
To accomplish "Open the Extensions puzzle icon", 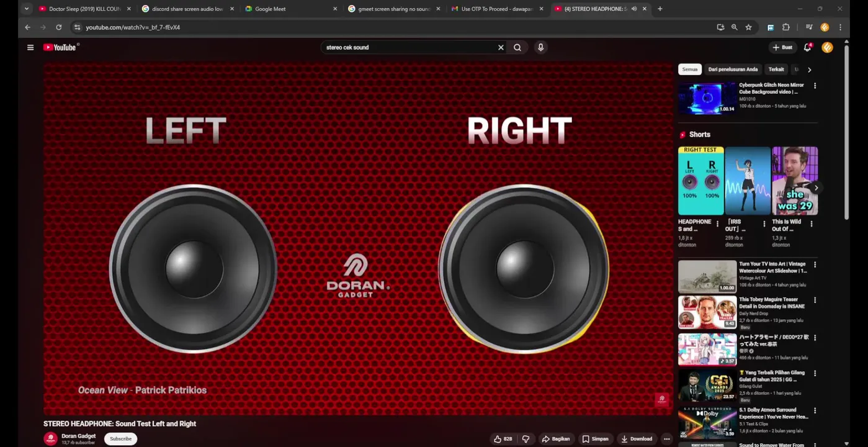I will (x=785, y=27).
